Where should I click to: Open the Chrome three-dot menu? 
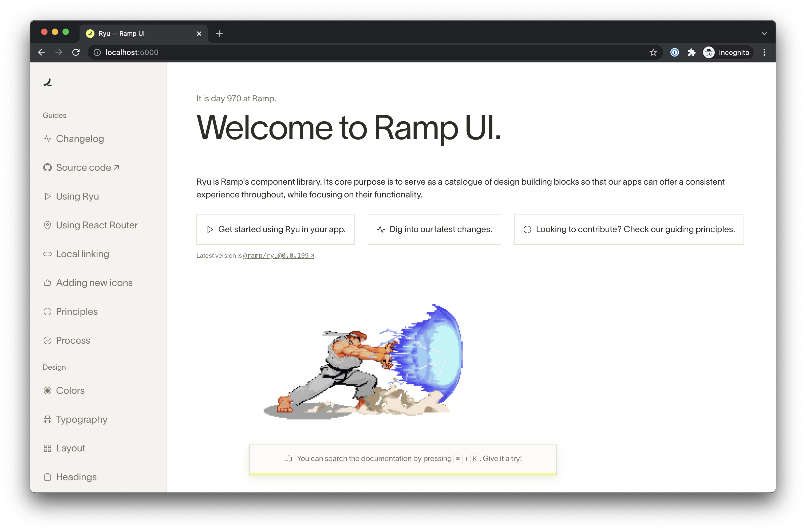pyautogui.click(x=764, y=52)
